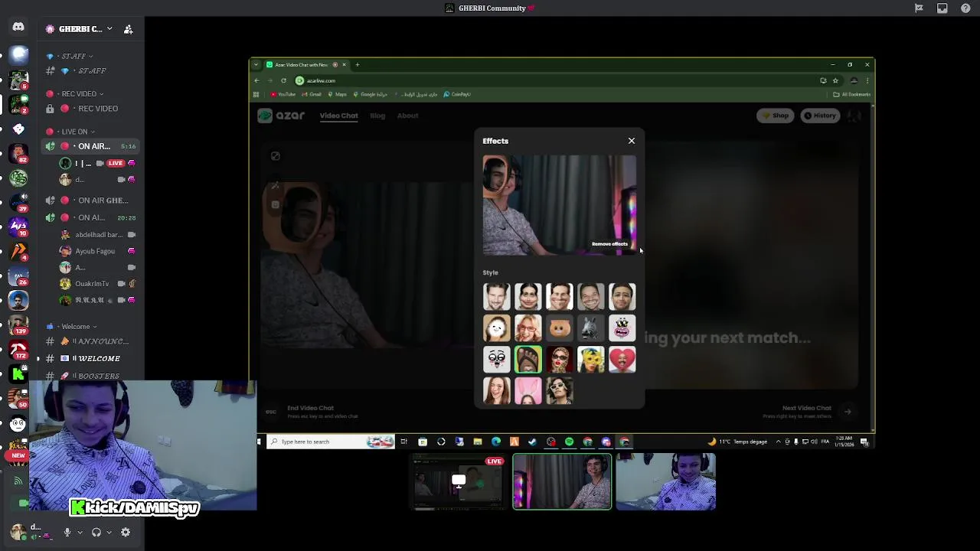Toggle Discord headphones deafen
Screen dimensions: 980x551
pos(96,532)
